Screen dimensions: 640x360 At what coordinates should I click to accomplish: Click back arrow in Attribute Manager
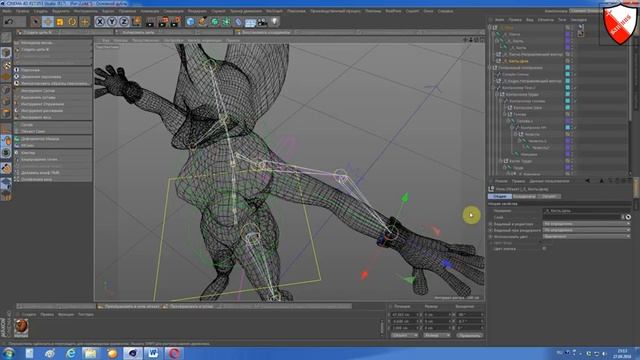click(587, 181)
